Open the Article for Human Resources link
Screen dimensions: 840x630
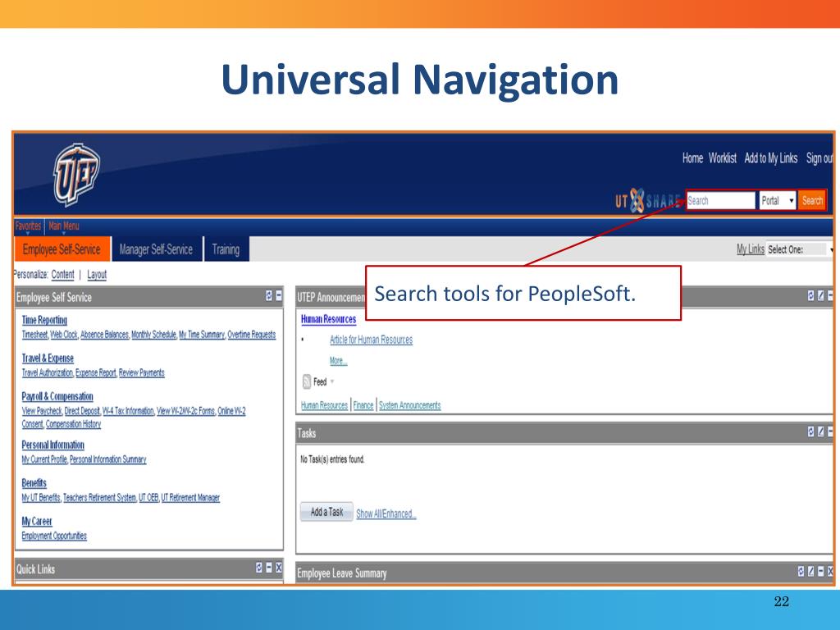[x=372, y=340]
